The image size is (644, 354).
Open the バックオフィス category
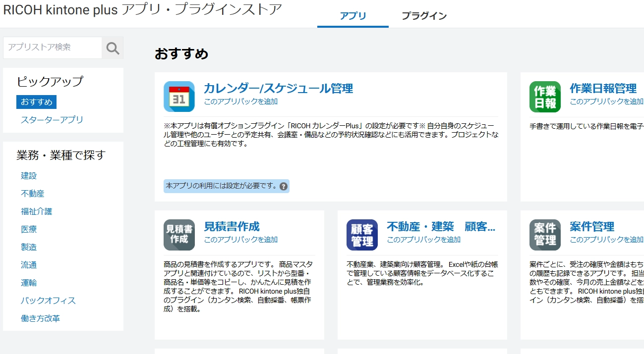point(48,301)
